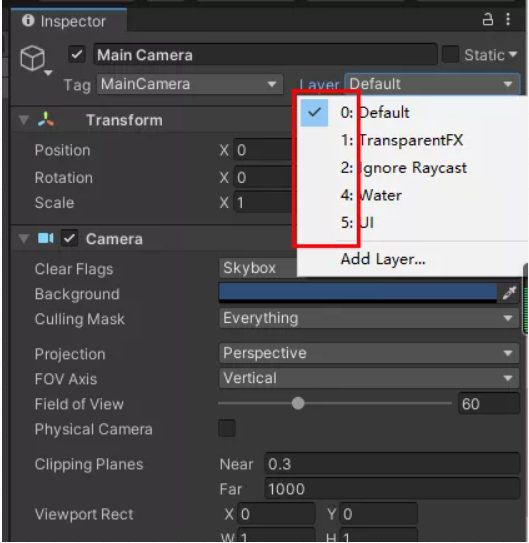Click the Viewport Rect X field

coord(277,514)
